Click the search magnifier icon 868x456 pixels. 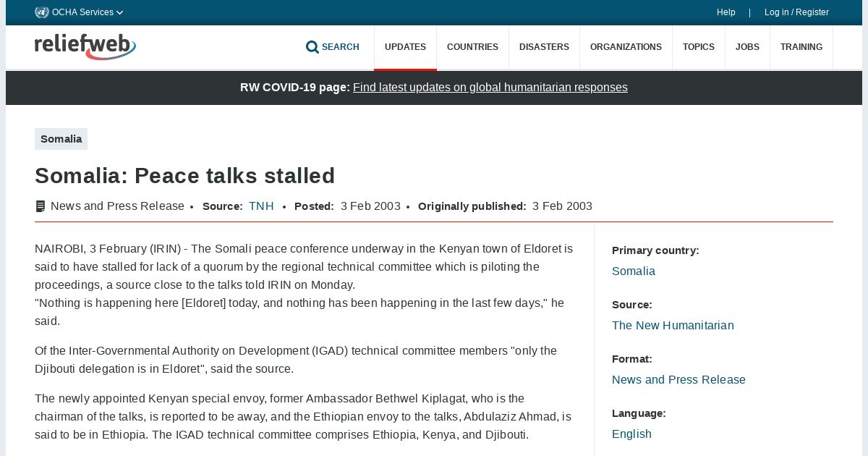(x=312, y=47)
